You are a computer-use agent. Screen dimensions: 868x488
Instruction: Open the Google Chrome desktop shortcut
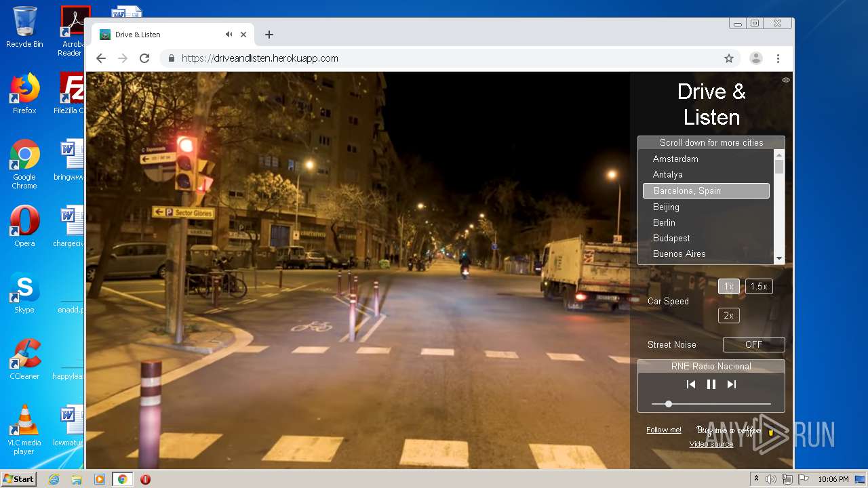click(x=24, y=165)
